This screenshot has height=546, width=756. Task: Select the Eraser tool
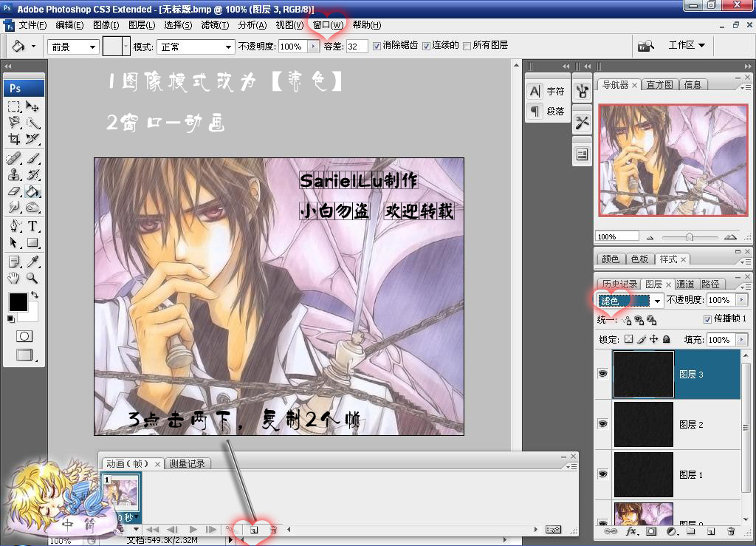coord(14,191)
